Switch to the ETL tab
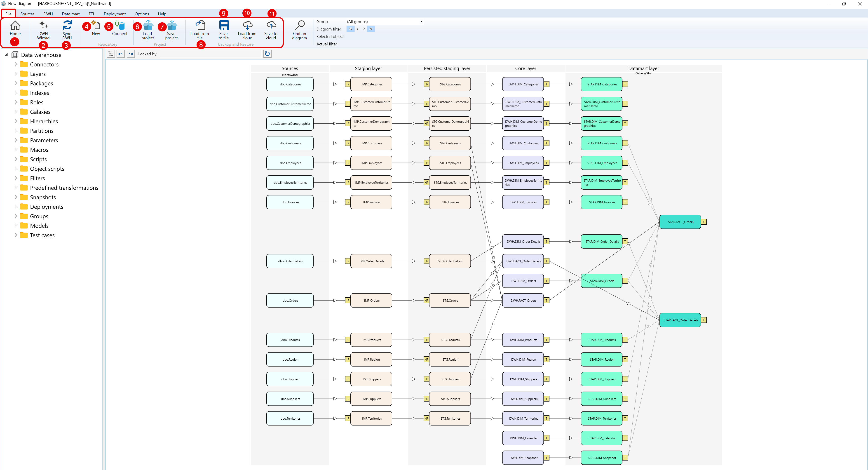 click(x=92, y=14)
